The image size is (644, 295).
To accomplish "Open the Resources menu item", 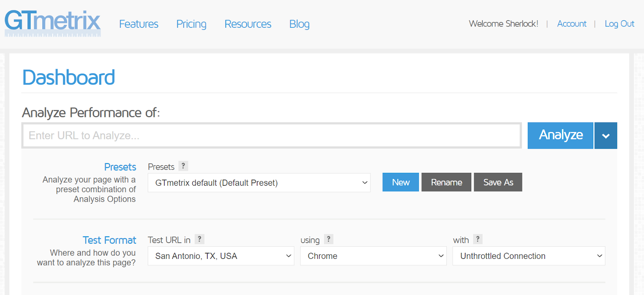I will (248, 24).
